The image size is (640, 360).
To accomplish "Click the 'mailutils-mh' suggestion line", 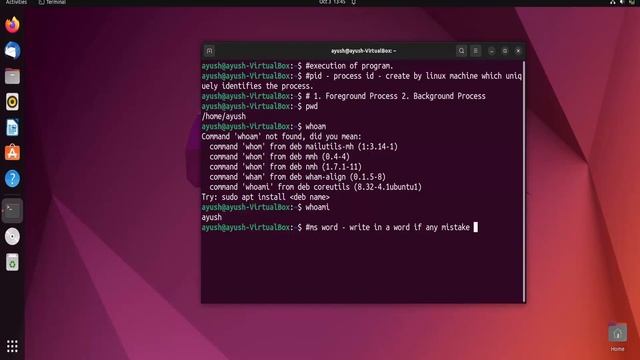I will [303, 147].
